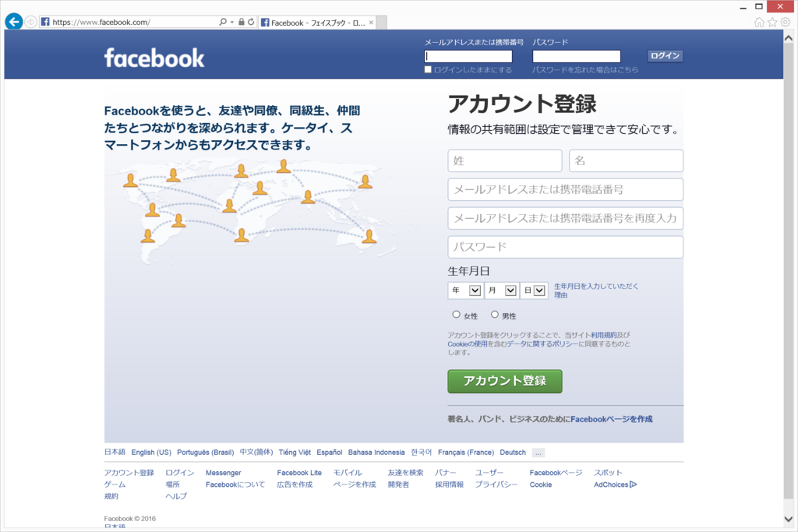Click the scrollbar up arrow
This screenshot has width=798, height=532.
coord(789,37)
